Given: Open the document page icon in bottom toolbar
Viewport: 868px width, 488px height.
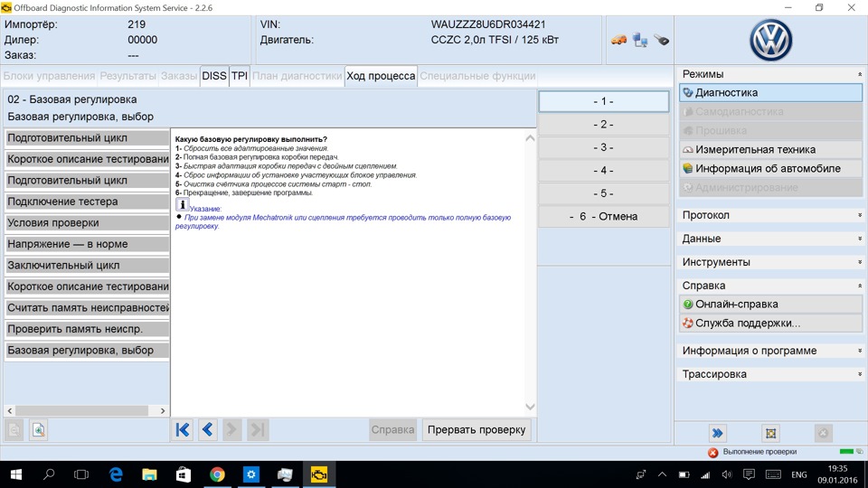Looking at the screenshot, I should tap(14, 430).
